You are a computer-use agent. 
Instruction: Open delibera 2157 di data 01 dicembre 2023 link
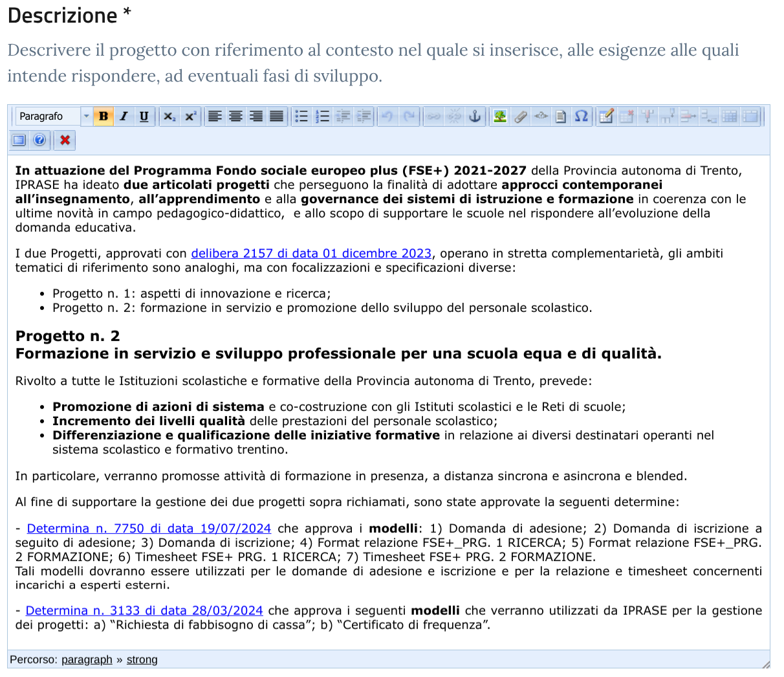311,254
